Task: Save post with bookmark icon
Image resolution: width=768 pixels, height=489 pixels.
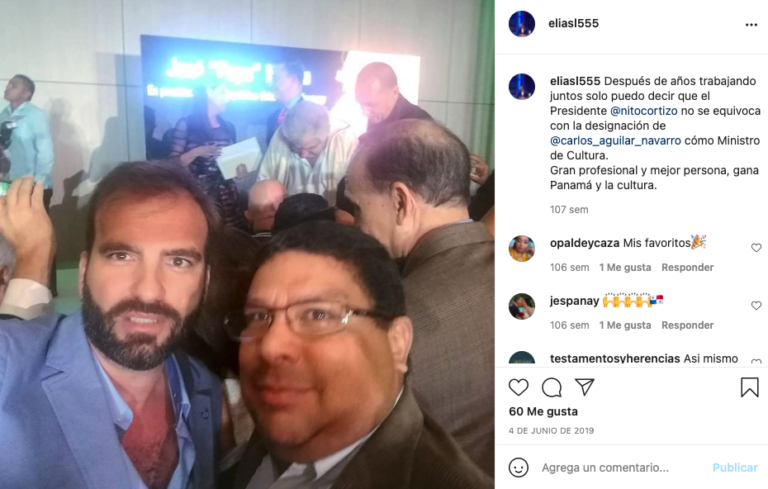Action: coord(749,387)
